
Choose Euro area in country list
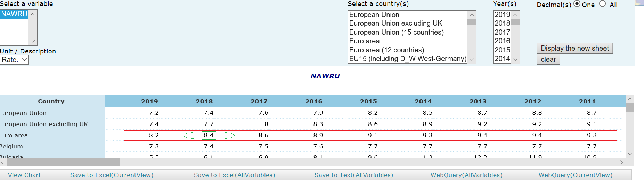coord(364,41)
